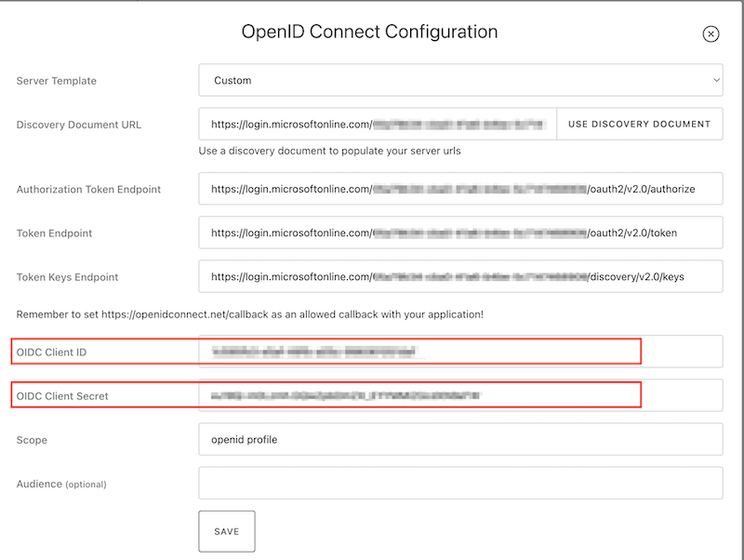Open the Server Template dropdown
This screenshot has height=560, width=744.
(460, 80)
